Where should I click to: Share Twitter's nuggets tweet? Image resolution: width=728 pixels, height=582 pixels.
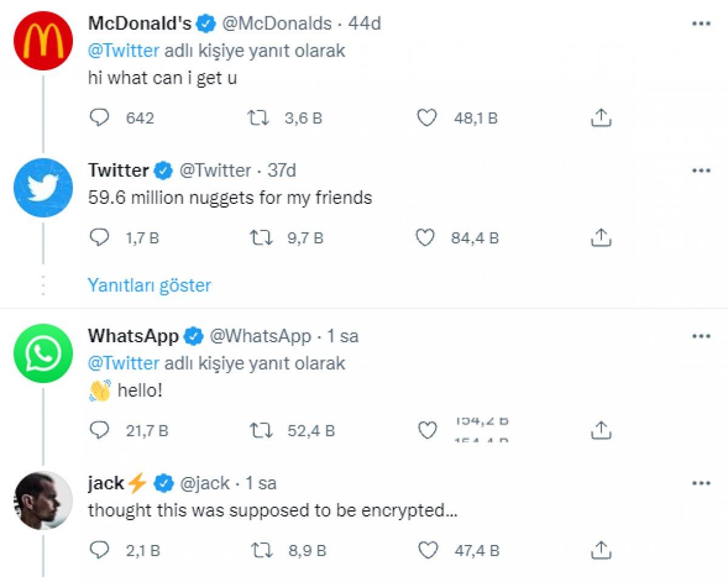[x=600, y=239]
